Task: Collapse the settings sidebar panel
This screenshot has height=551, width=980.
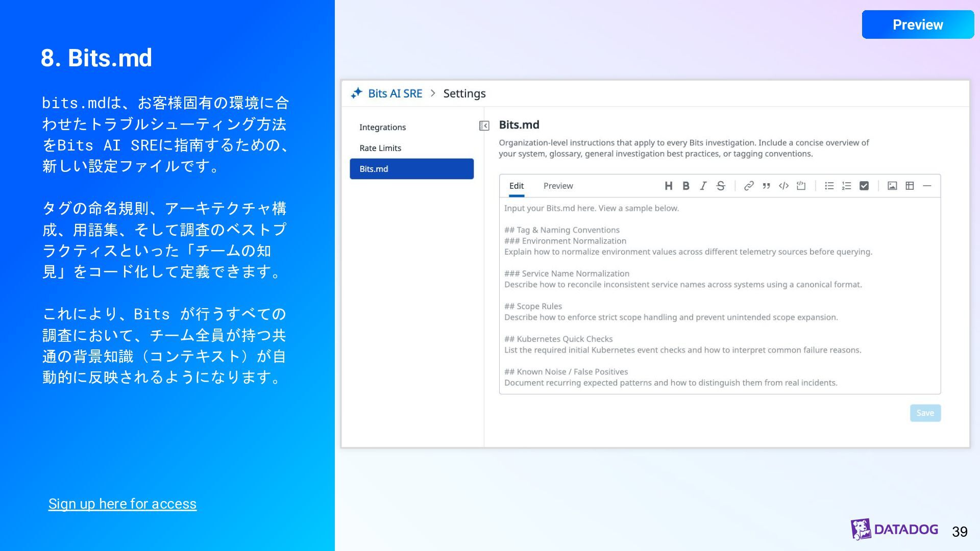Action: pos(484,126)
